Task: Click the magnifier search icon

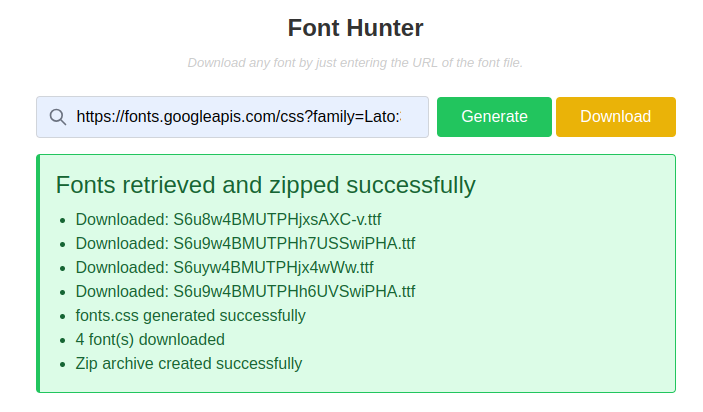Action: click(58, 117)
